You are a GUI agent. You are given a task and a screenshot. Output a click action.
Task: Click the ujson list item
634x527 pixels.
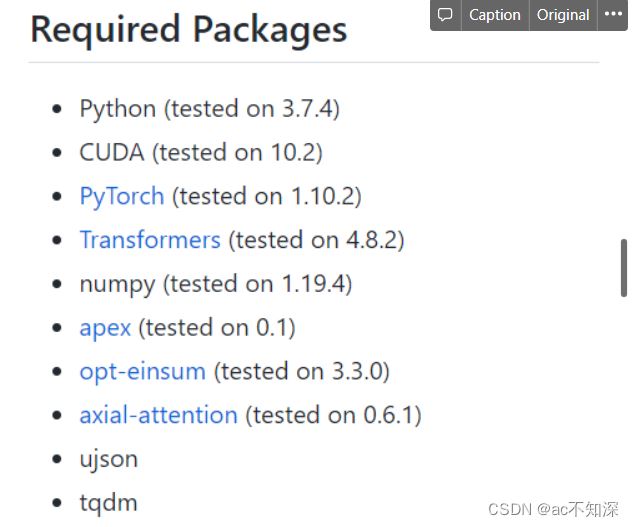pyautogui.click(x=109, y=460)
